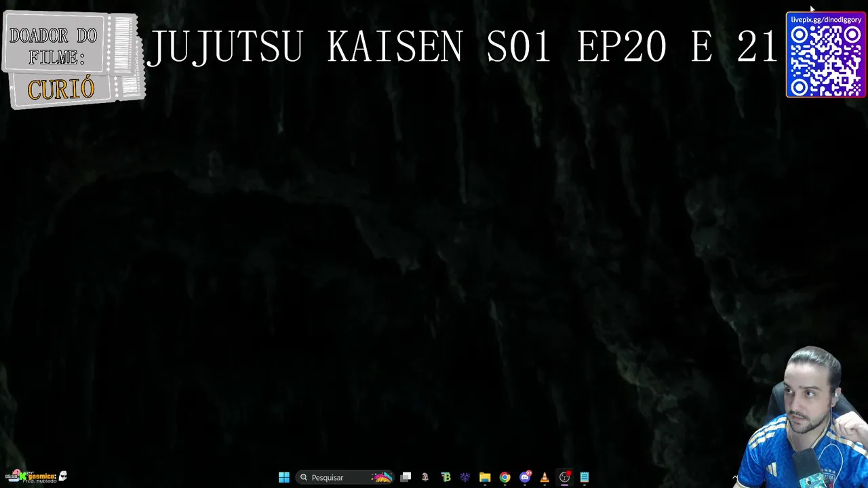Open Google Chrome from the taskbar

tap(505, 478)
